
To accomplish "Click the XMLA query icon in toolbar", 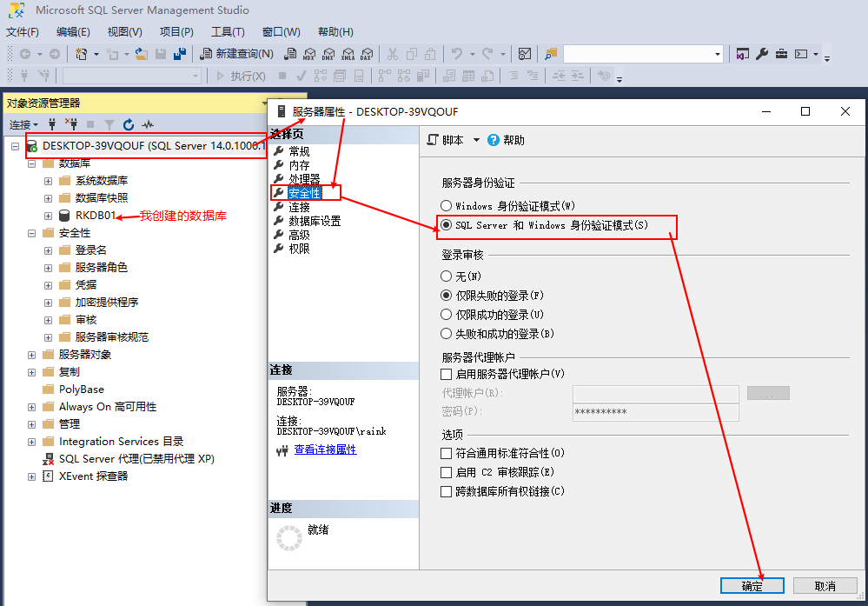I will (x=348, y=54).
